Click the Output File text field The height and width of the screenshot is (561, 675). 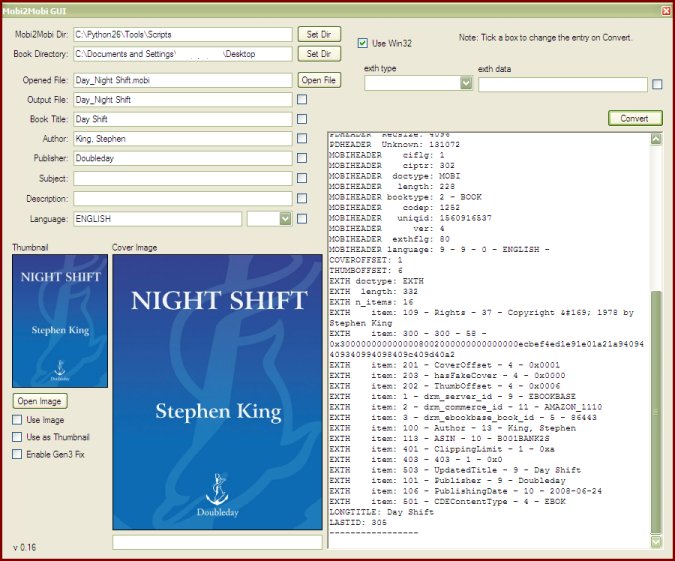pyautogui.click(x=183, y=99)
